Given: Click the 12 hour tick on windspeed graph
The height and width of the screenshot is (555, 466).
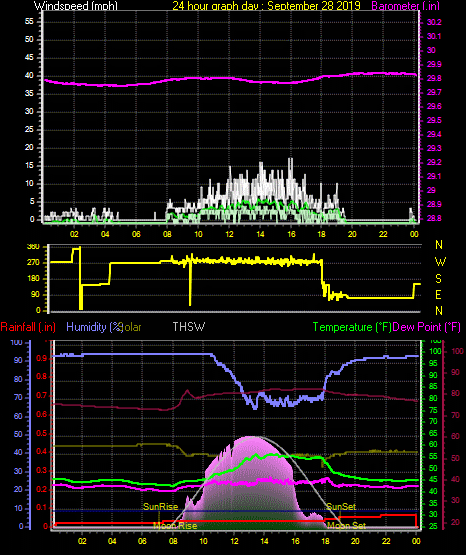Looking at the screenshot, I should click(229, 234).
